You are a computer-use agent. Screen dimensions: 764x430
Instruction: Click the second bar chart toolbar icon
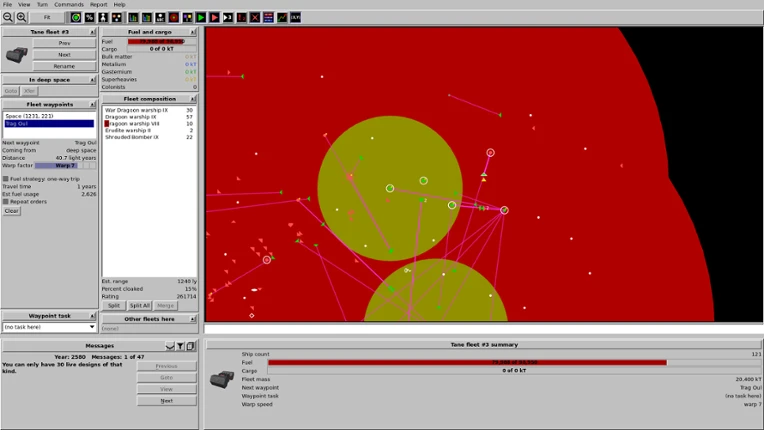coord(147,18)
